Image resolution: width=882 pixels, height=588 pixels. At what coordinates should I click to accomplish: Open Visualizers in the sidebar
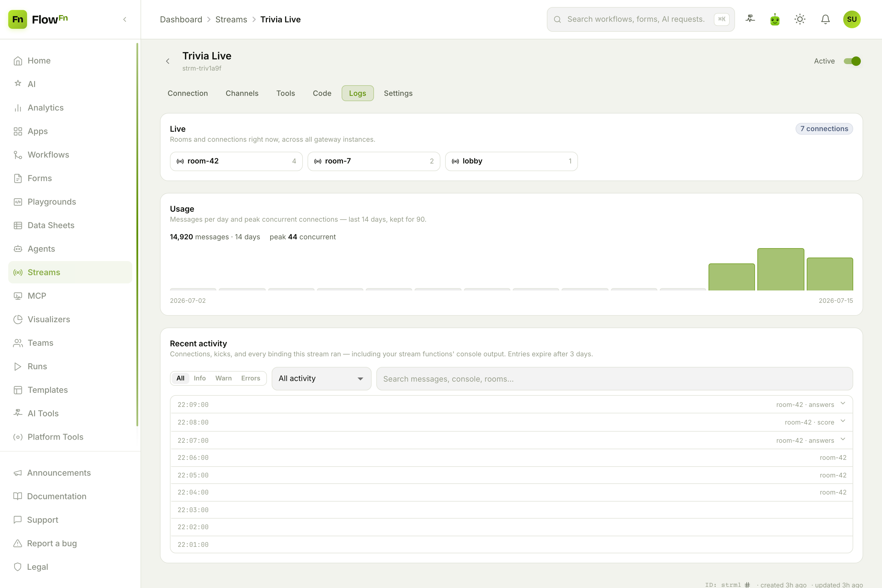tap(70, 319)
